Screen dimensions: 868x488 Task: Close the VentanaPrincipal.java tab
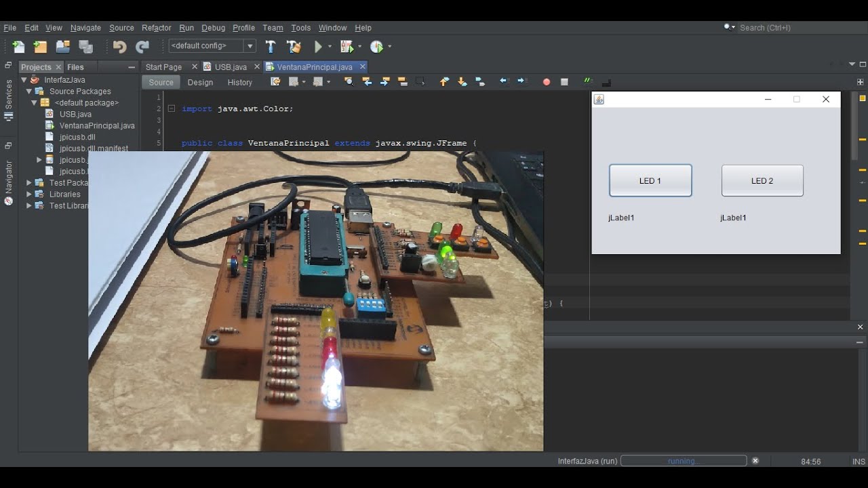[362, 66]
